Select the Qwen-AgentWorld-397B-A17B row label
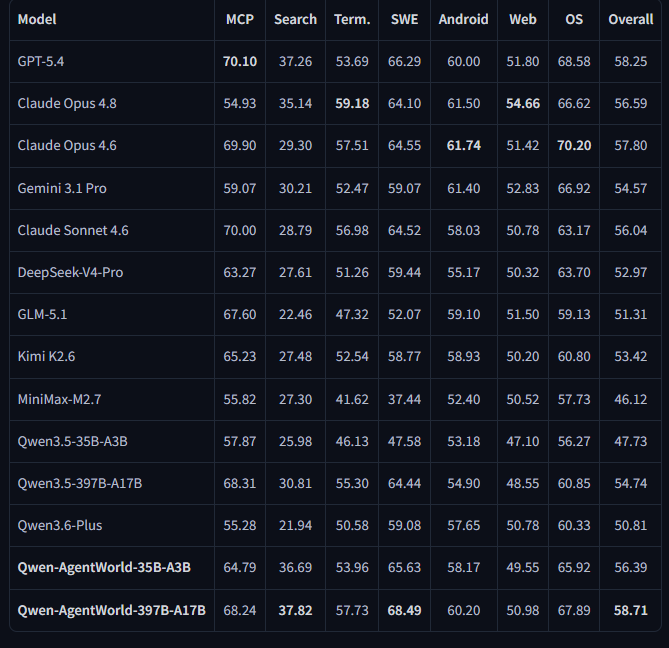Screen dimensions: 669x648 (x=111, y=610)
